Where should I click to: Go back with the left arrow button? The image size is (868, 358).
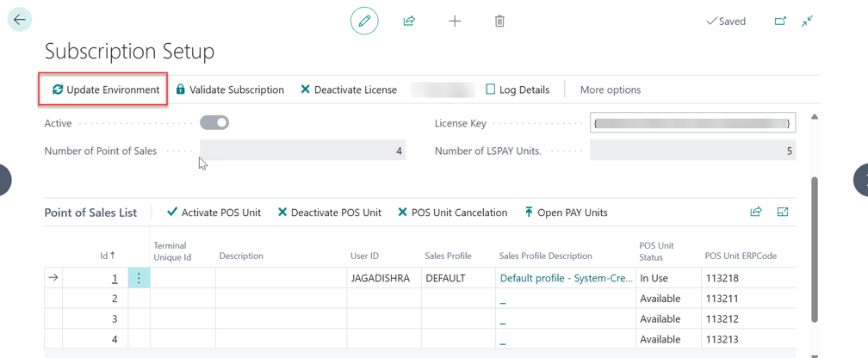click(x=19, y=20)
